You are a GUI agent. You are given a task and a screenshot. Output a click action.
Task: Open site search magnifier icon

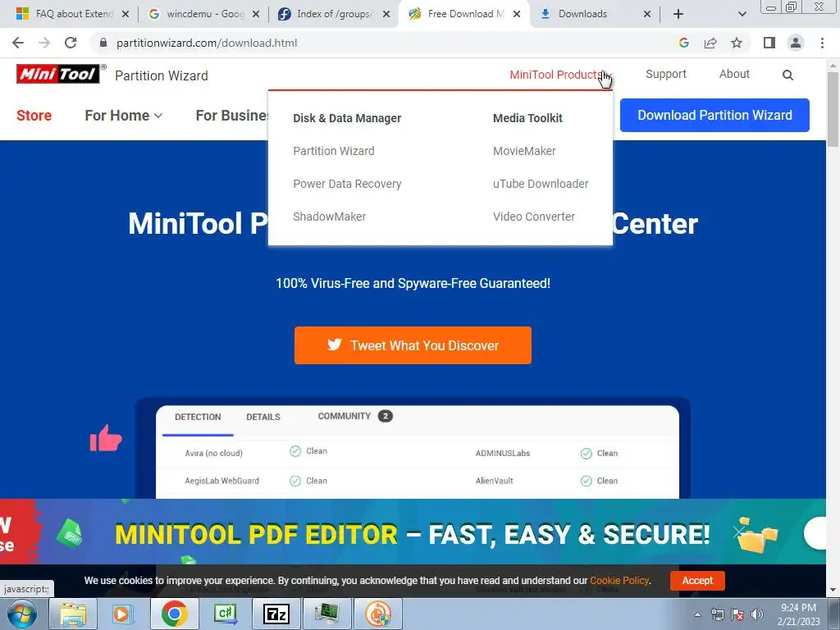pos(787,75)
